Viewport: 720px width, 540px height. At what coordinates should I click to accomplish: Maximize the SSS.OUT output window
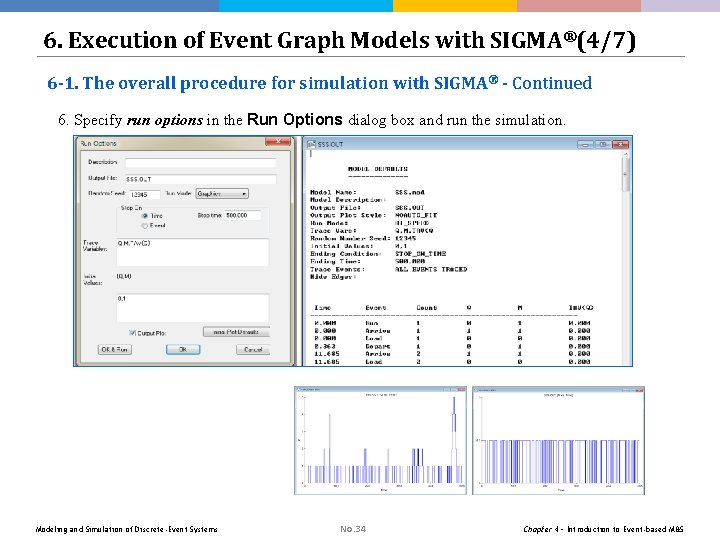(602, 144)
